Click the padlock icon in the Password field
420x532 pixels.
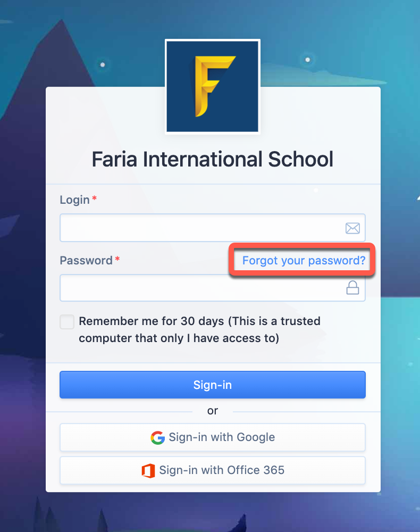[x=352, y=287]
